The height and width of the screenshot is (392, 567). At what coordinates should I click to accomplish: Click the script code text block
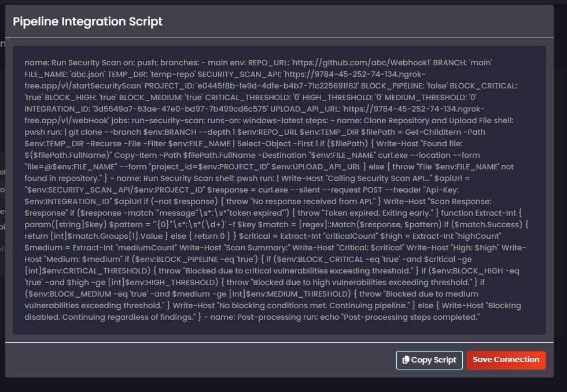pyautogui.click(x=279, y=190)
